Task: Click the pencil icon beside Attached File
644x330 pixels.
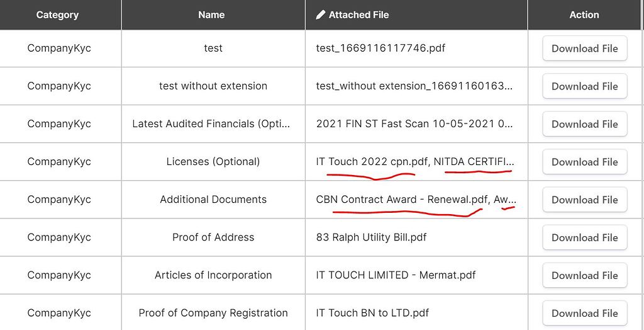Action: coord(321,14)
